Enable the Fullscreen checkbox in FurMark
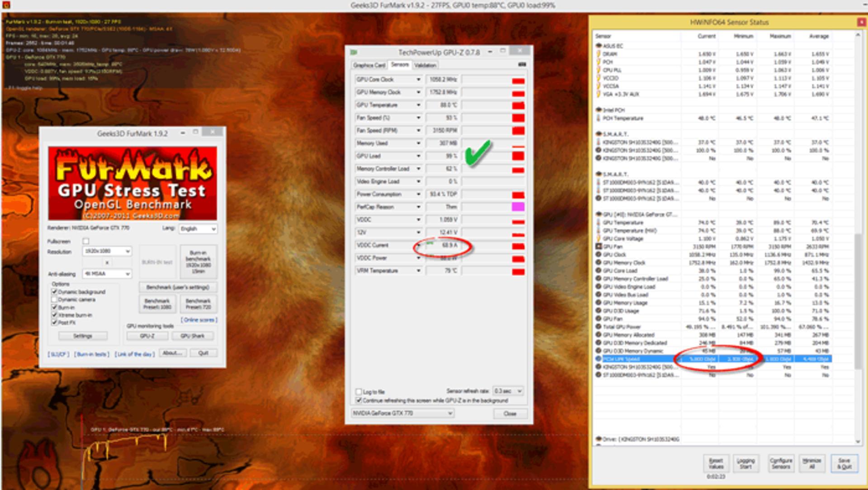 [86, 241]
